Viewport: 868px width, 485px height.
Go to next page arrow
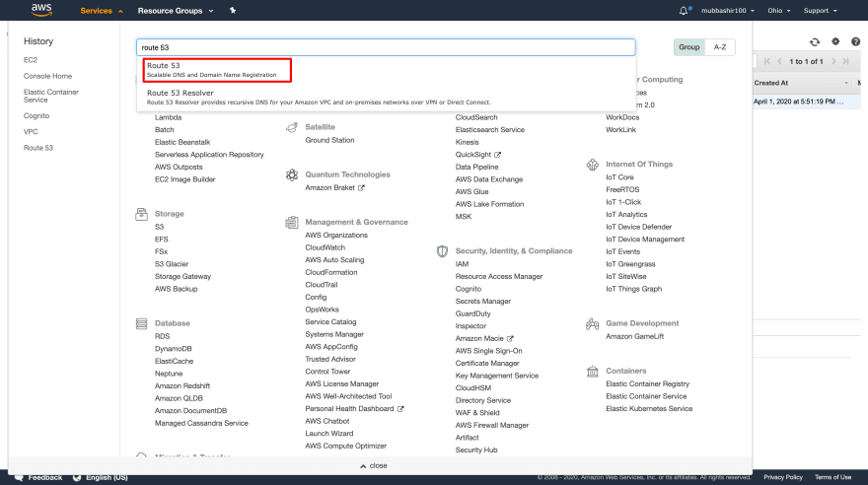coord(833,61)
